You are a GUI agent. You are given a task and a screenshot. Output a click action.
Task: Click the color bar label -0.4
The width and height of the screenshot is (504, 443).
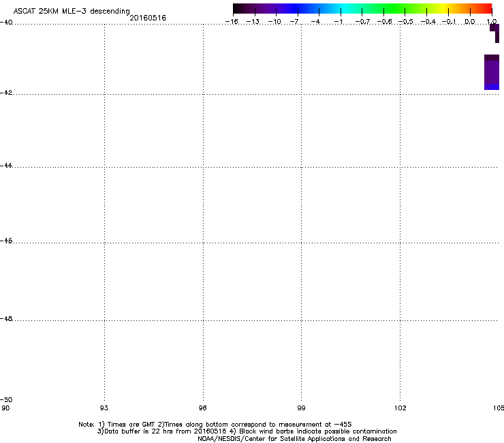coord(428,22)
